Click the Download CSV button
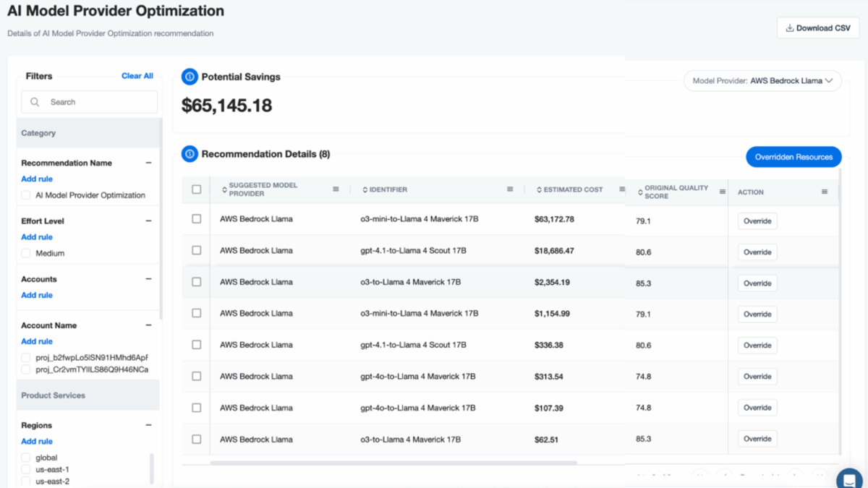868x488 pixels. click(818, 28)
